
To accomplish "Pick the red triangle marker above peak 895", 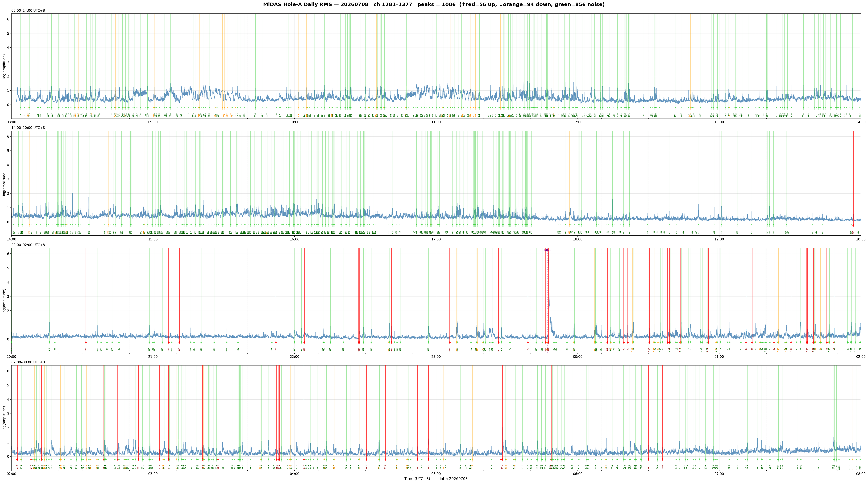I will coord(386,459).
